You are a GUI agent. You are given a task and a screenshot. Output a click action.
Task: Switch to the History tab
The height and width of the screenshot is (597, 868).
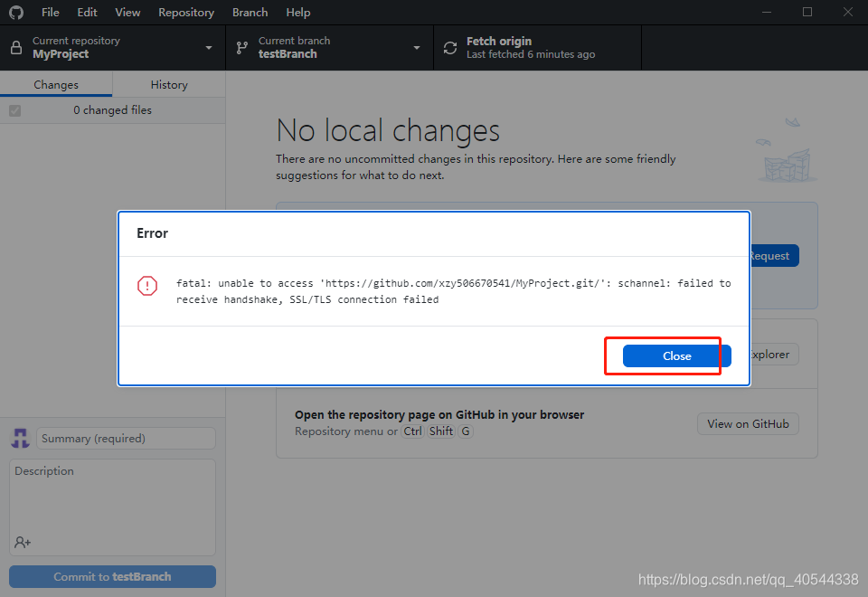[x=169, y=85]
